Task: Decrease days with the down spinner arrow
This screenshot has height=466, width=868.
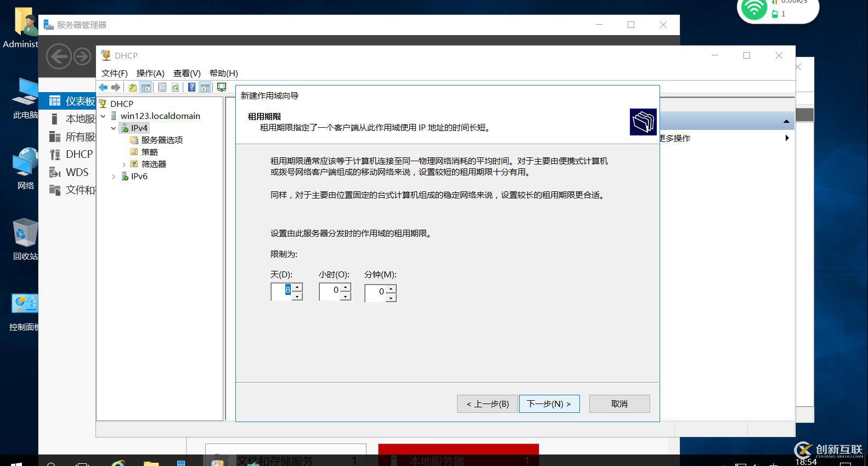Action: [x=297, y=296]
